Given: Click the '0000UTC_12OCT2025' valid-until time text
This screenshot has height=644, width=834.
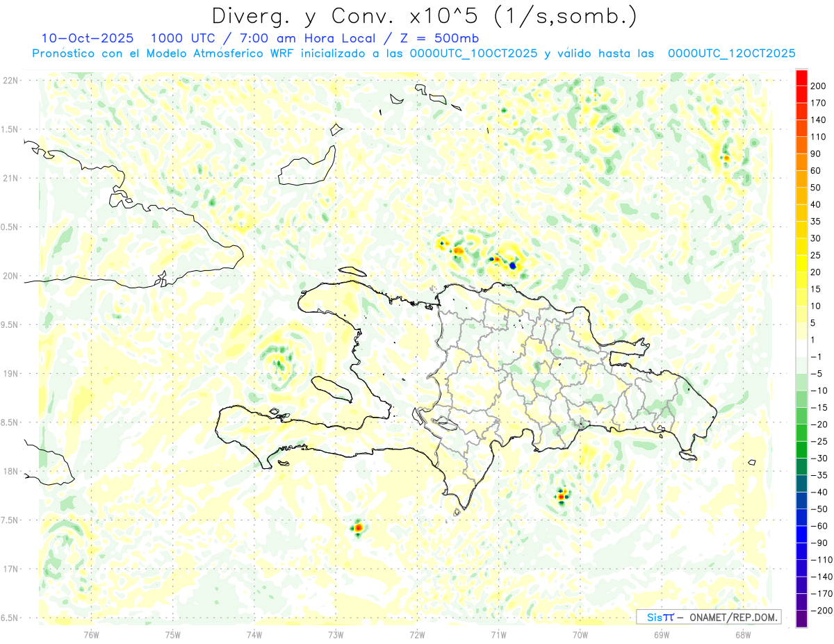Looking at the screenshot, I should (732, 53).
